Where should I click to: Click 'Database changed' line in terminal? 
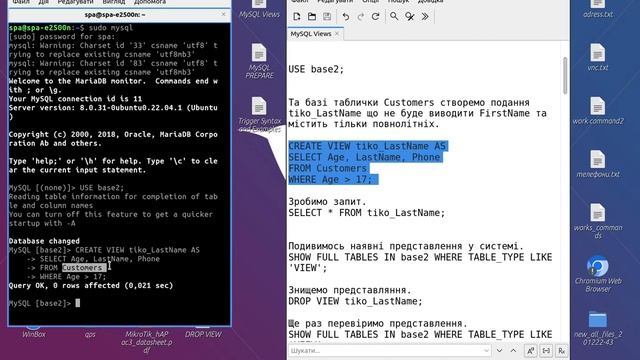(44, 241)
